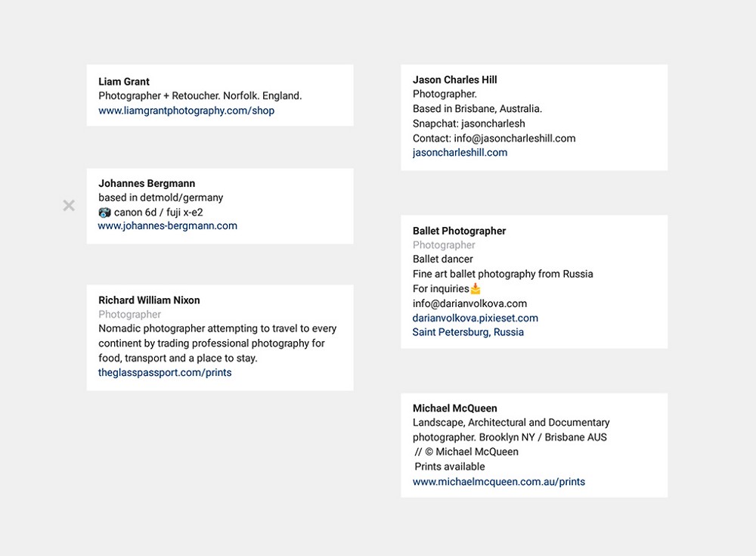Click Contact: info@jasoncharleshill.com line
This screenshot has height=556, width=756.
[494, 138]
